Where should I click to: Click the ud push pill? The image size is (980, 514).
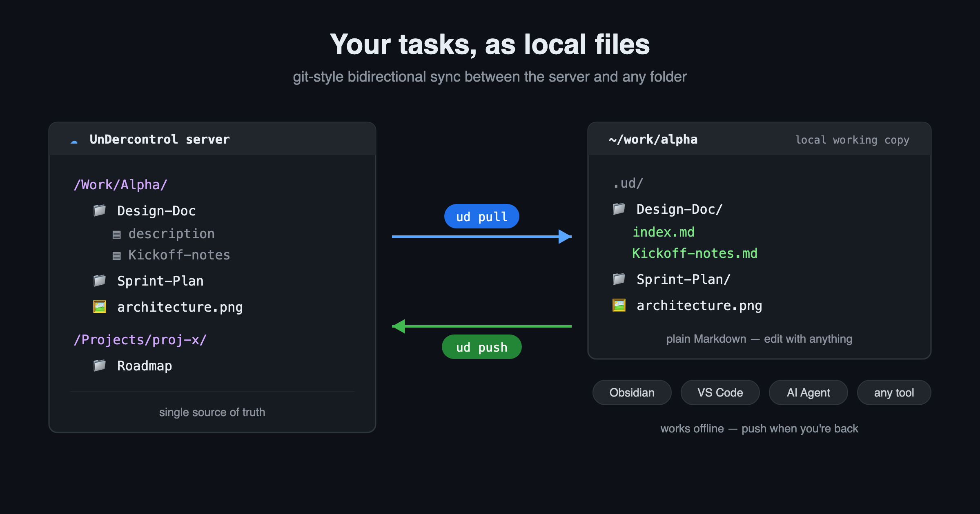[x=482, y=347]
